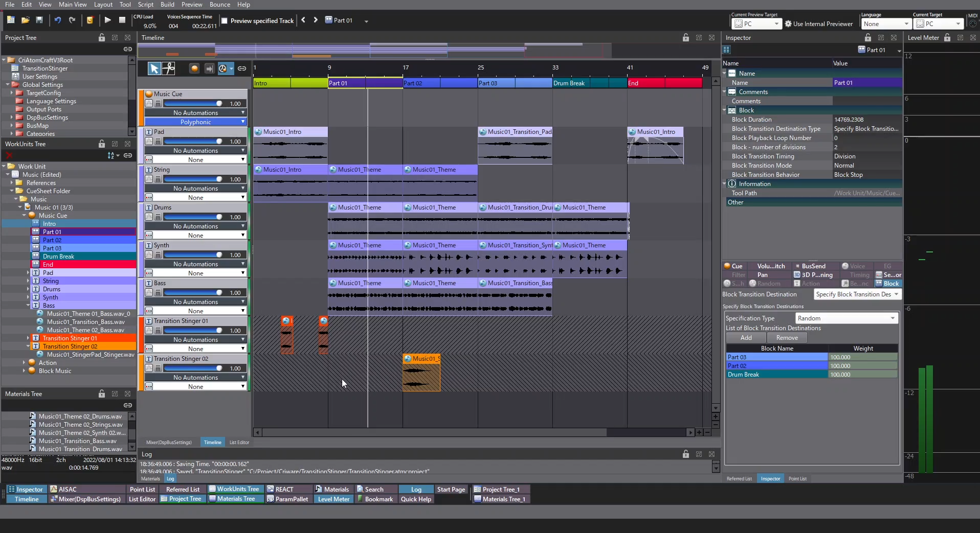Viewport: 980px width, 533px height.
Task: Click the Bass track volume slider
Action: pos(193,293)
